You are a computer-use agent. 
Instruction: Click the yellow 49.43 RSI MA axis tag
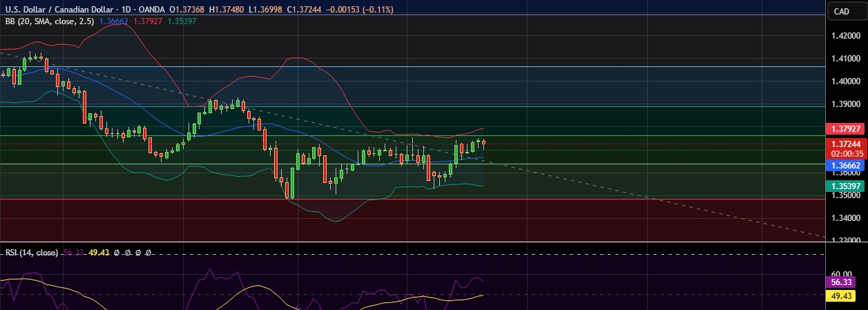click(840, 296)
